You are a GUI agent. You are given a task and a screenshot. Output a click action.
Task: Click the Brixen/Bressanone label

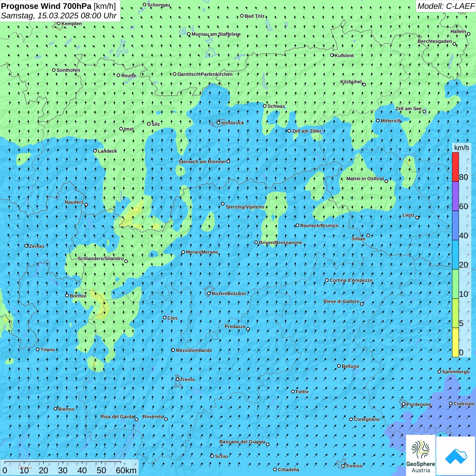(280, 242)
